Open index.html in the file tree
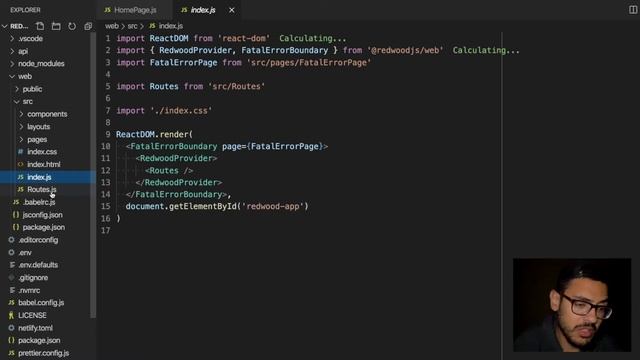The width and height of the screenshot is (640, 360). point(44,164)
